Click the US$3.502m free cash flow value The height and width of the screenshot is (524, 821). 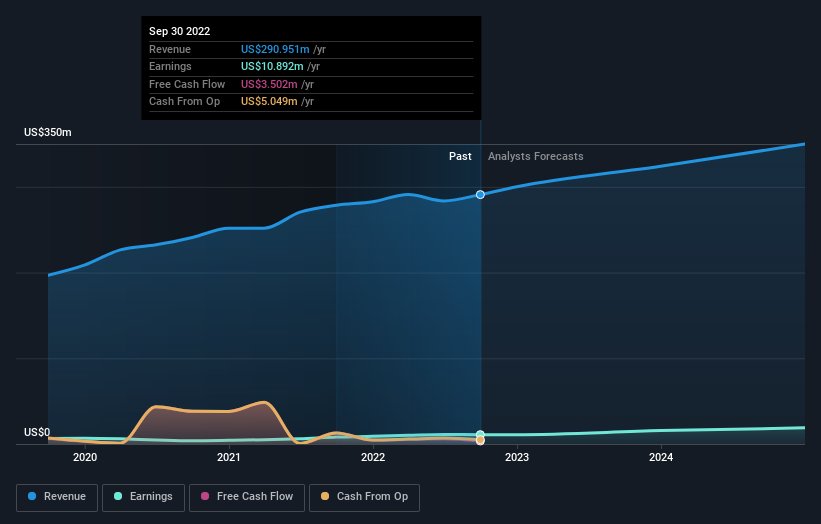pyautogui.click(x=269, y=84)
